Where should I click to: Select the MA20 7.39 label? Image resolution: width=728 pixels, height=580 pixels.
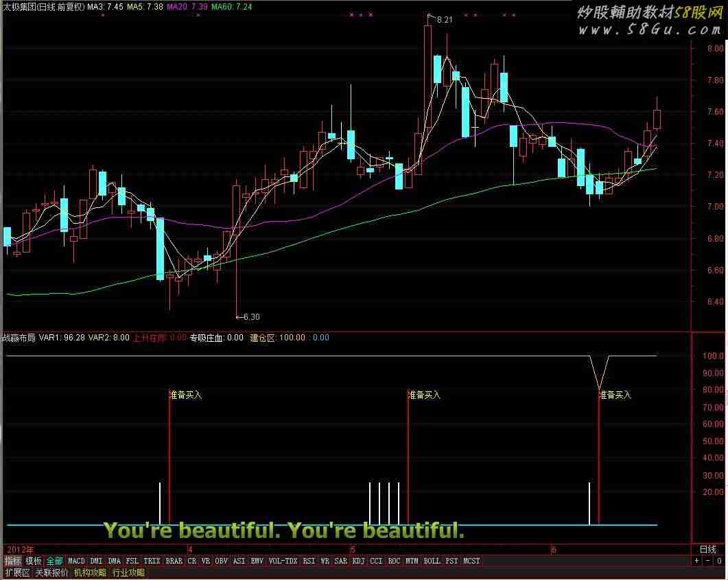click(x=187, y=7)
